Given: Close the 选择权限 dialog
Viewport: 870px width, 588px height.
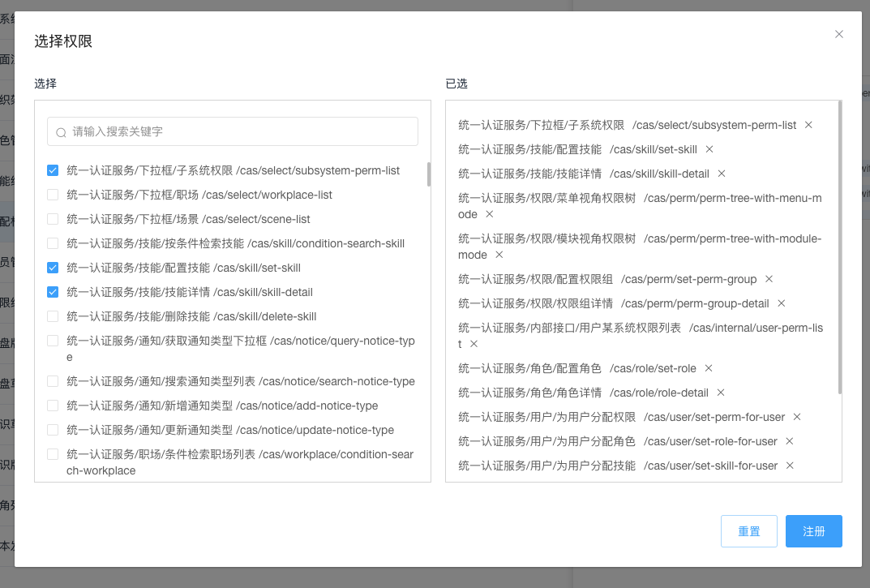Looking at the screenshot, I should tap(839, 34).
